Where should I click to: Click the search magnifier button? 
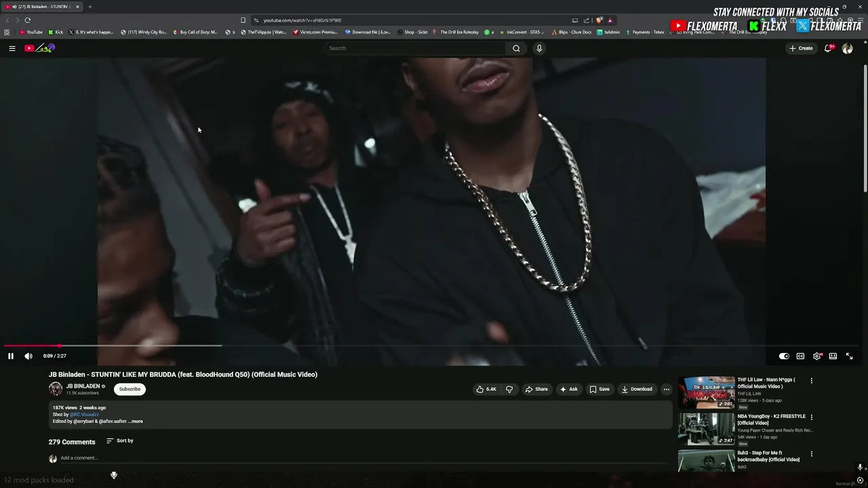tap(516, 48)
